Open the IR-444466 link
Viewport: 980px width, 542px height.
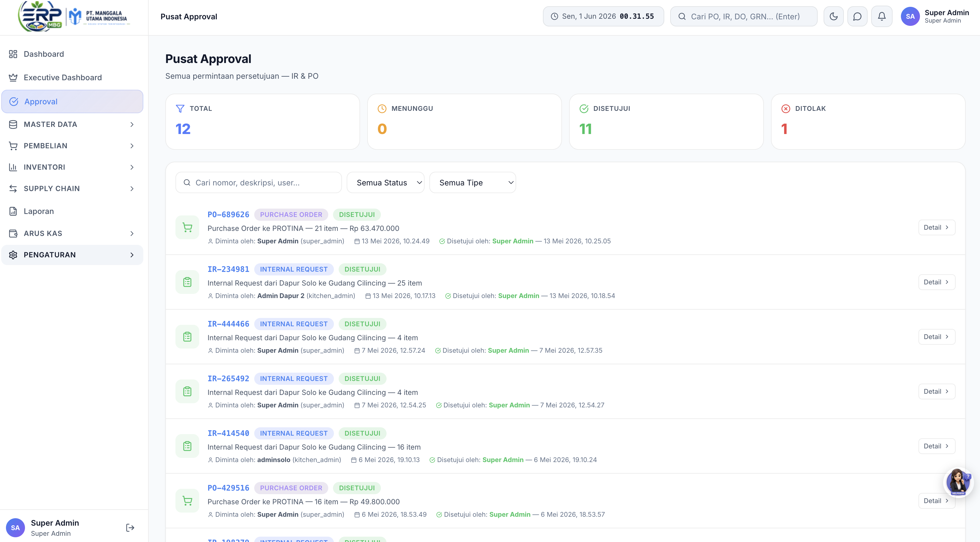tap(228, 324)
